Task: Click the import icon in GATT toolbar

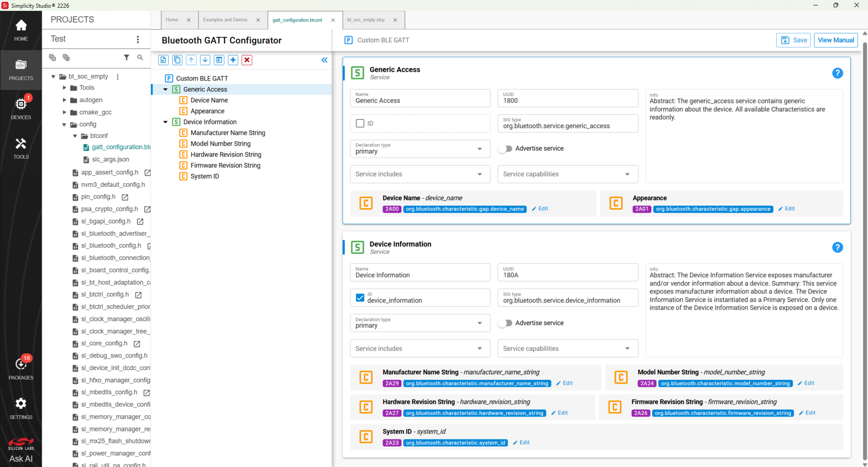Action: 219,60
